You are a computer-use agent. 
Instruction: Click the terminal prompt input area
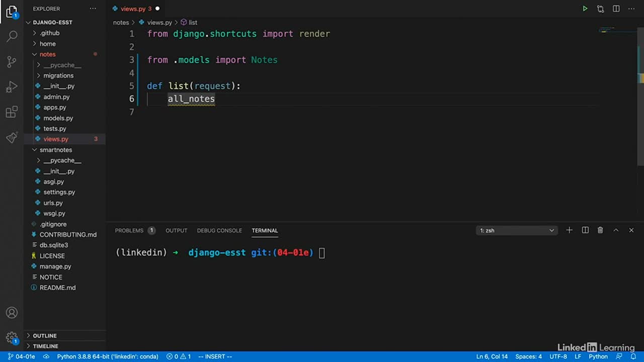point(322,253)
